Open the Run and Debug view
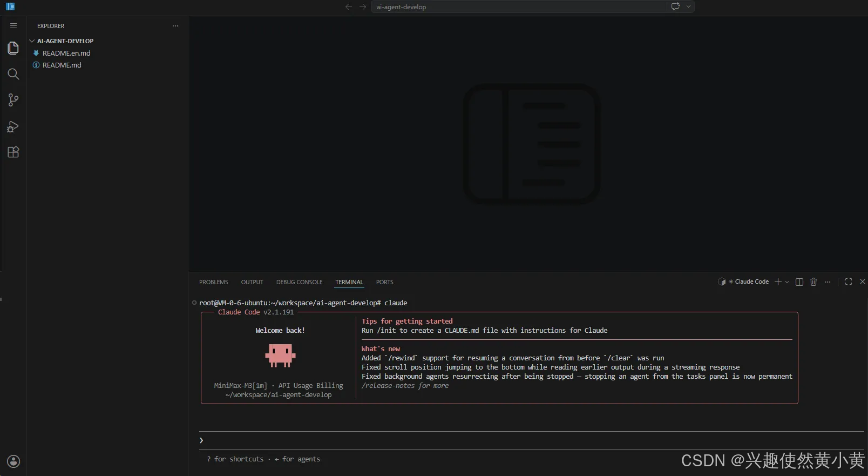868x476 pixels. click(x=13, y=126)
